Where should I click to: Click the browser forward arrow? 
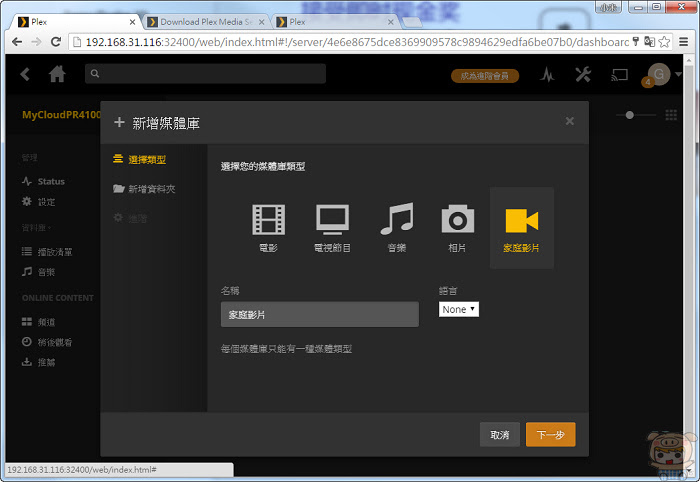click(37, 42)
